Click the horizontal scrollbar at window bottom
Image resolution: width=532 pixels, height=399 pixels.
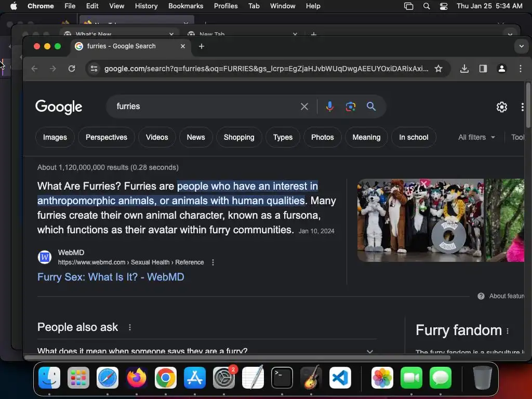(x=237, y=357)
